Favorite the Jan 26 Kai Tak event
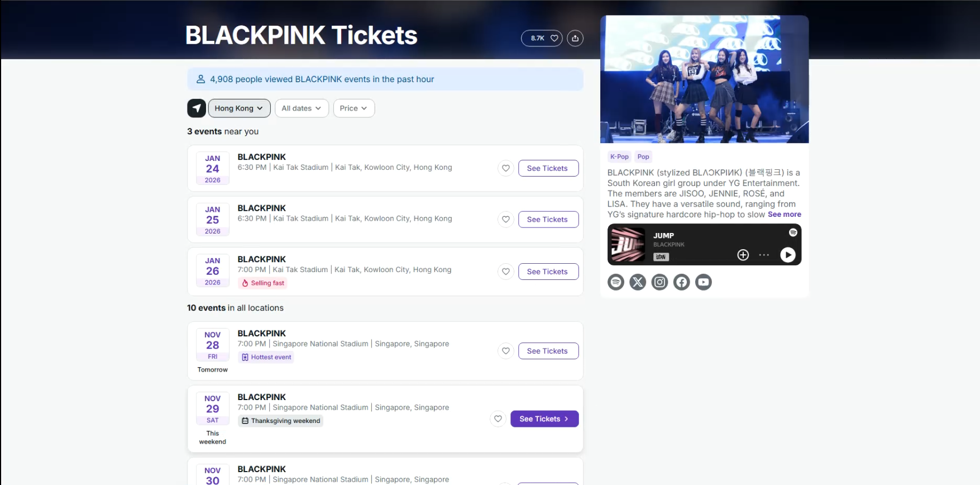Screen dimensions: 980x485 point(505,272)
